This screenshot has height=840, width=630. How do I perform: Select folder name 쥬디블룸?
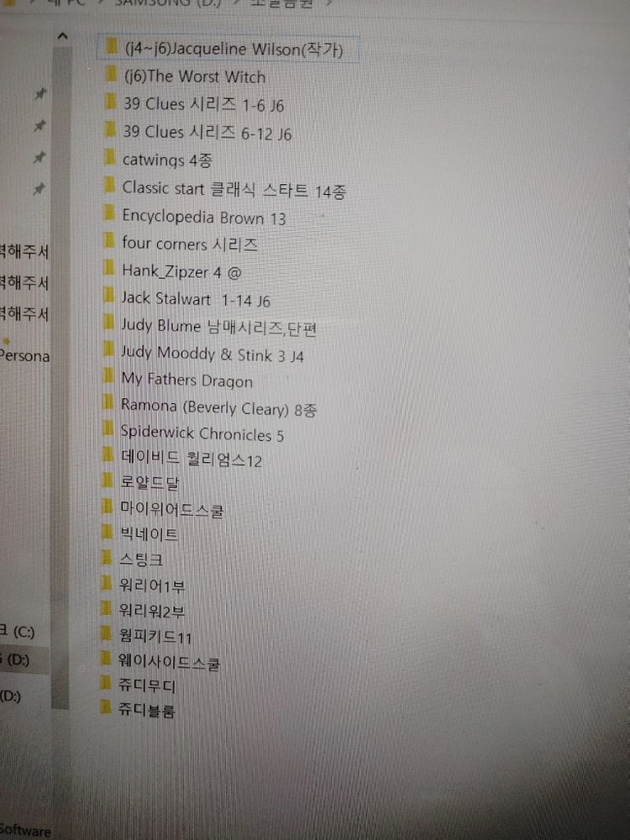[147, 711]
